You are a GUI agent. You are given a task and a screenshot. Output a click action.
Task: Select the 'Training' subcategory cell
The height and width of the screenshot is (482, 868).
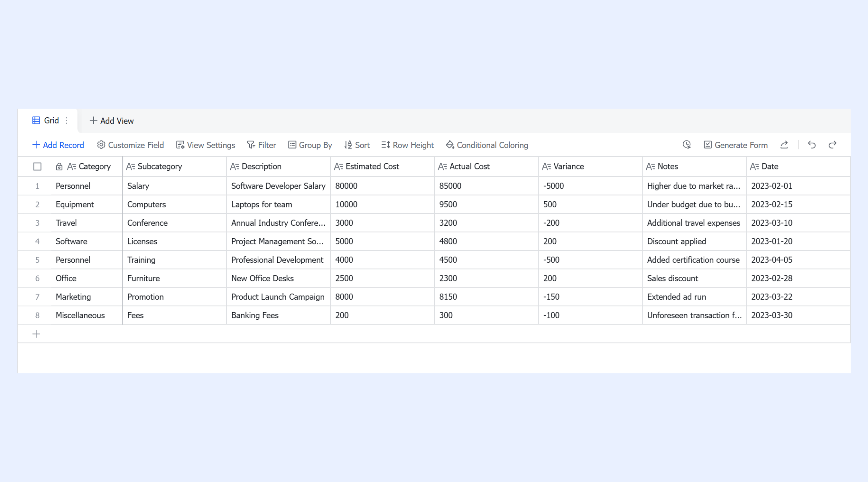click(x=174, y=260)
